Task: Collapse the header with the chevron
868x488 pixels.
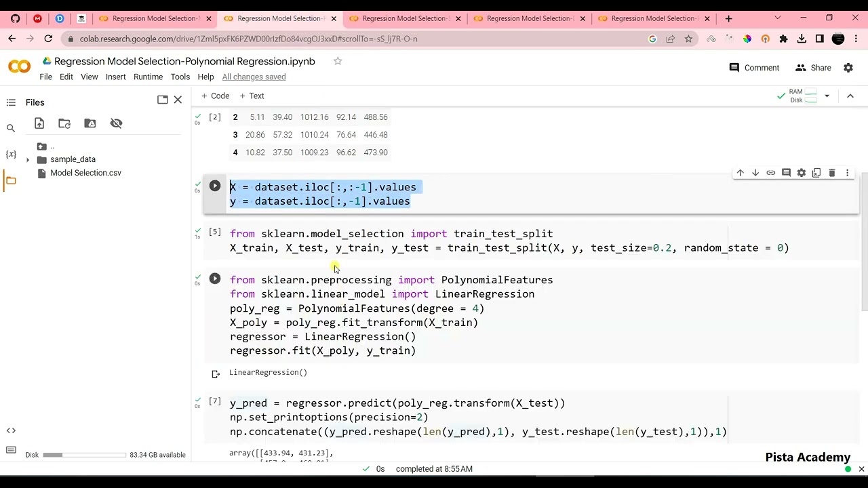Action: 850,96
